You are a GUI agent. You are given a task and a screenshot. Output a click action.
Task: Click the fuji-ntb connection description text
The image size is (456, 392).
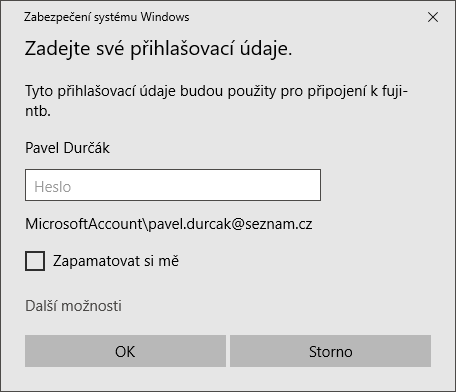click(x=216, y=101)
